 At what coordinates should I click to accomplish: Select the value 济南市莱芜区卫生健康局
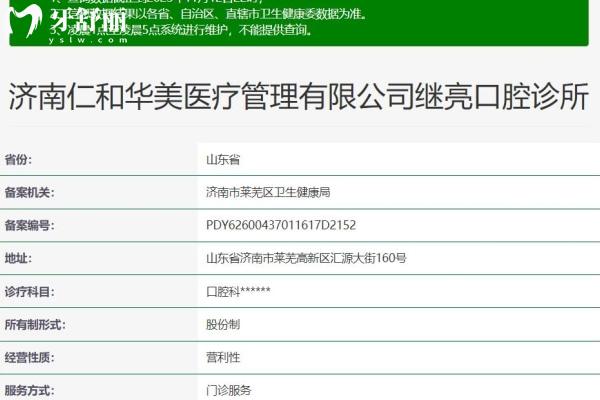click(268, 192)
